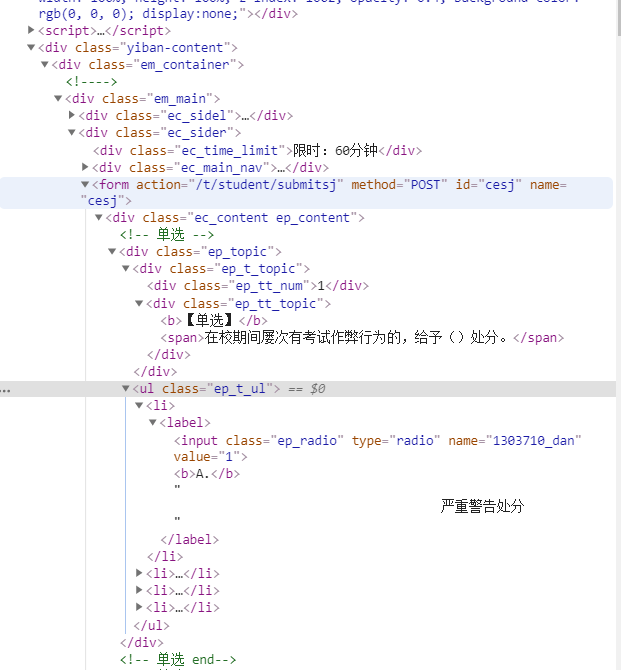Collapse the em_main div node

(x=58, y=99)
